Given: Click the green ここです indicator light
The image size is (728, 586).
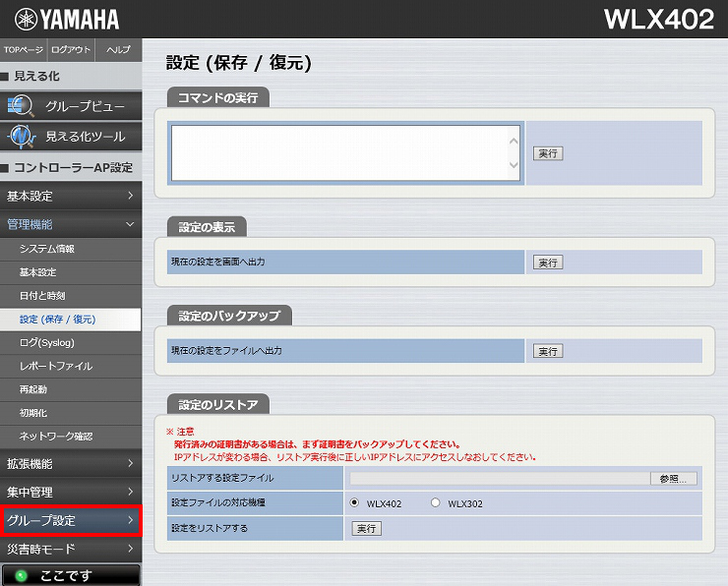Looking at the screenshot, I should coord(21,576).
